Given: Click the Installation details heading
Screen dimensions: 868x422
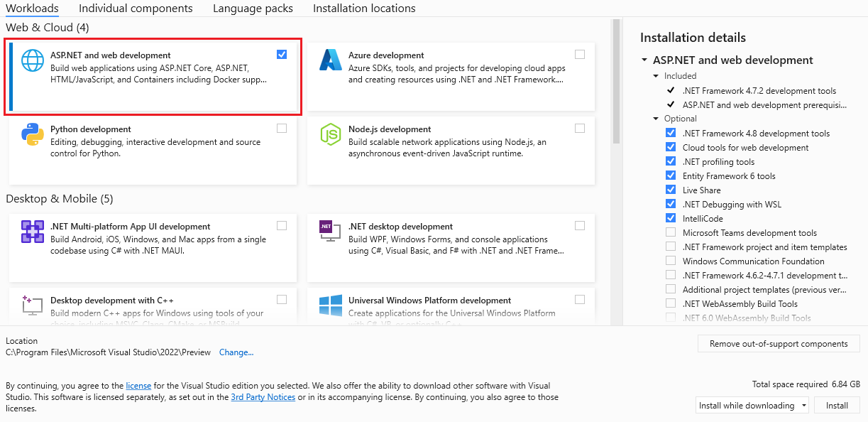Looking at the screenshot, I should pos(693,38).
